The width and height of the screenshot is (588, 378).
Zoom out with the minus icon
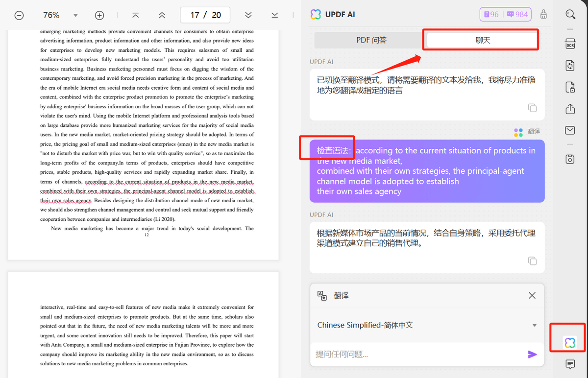[19, 15]
